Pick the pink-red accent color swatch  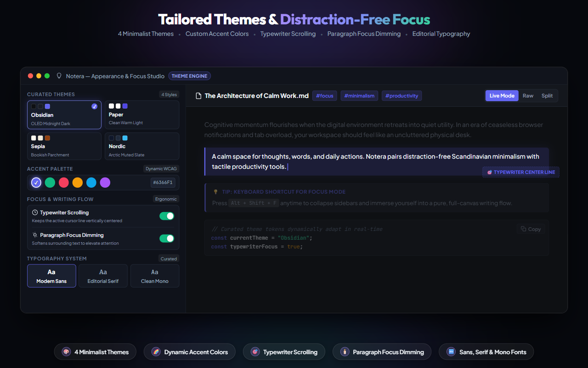coord(64,183)
